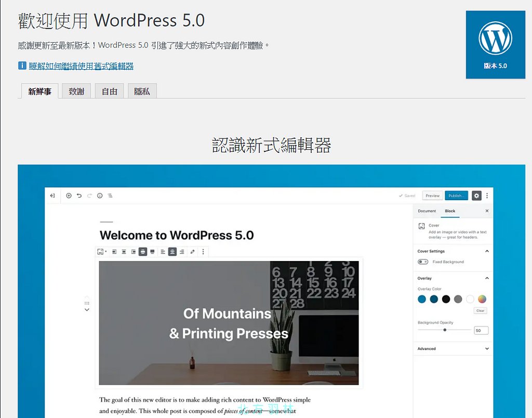Toggle the Fixed Background switch
532x418 pixels.
pyautogui.click(x=423, y=262)
